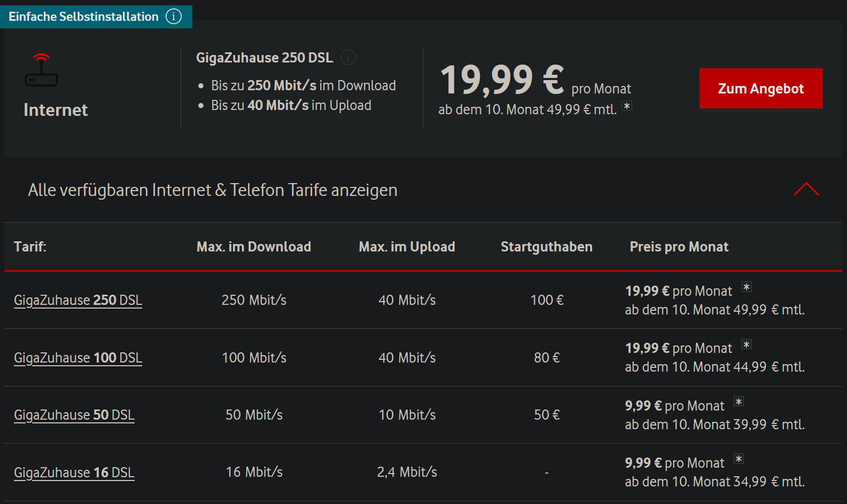This screenshot has height=504, width=847.
Task: Click the Startguthaben column header
Action: pyautogui.click(x=547, y=247)
